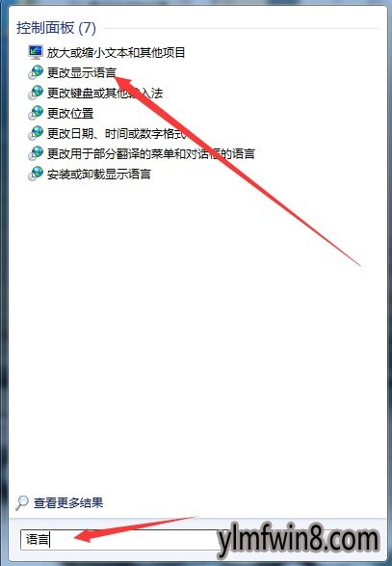Click the globe icon next to 更改显示语言
The height and width of the screenshot is (566, 392).
click(x=36, y=72)
